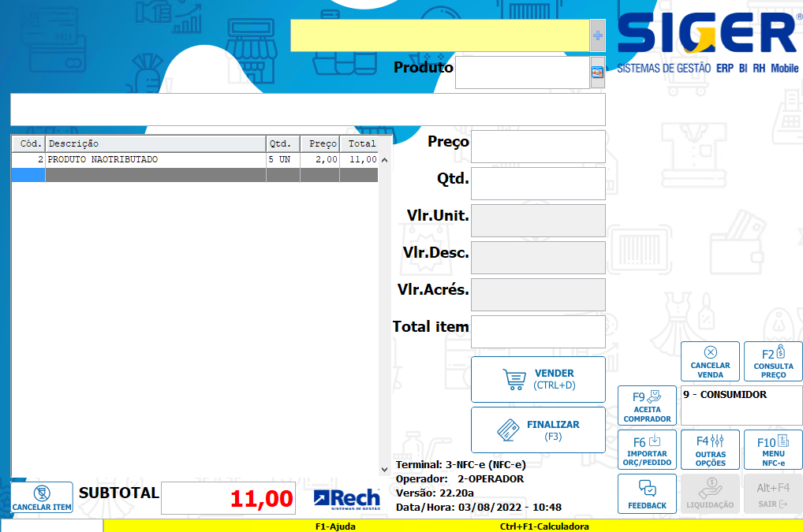Click the Data/Hora 03/08/2022 text
803x532 pixels.
[x=479, y=508]
